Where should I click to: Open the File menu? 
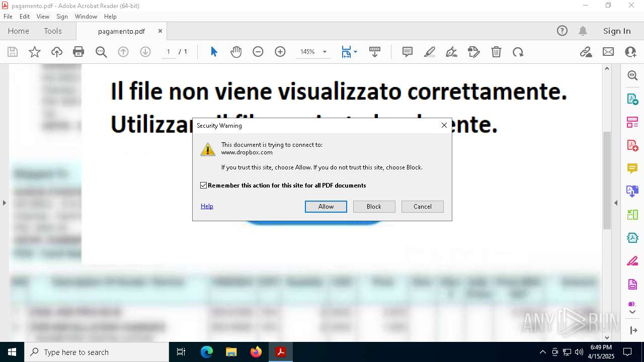pos(8,17)
